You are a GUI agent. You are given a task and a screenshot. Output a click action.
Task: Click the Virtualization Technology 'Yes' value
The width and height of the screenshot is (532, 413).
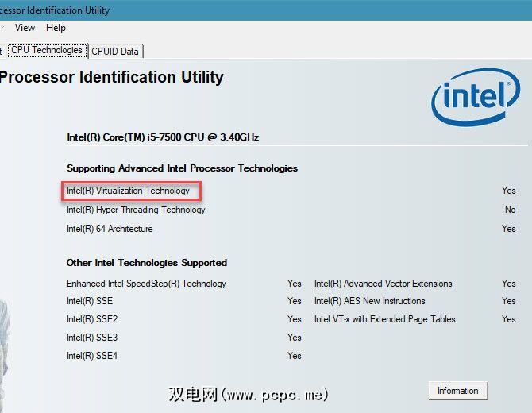point(509,191)
